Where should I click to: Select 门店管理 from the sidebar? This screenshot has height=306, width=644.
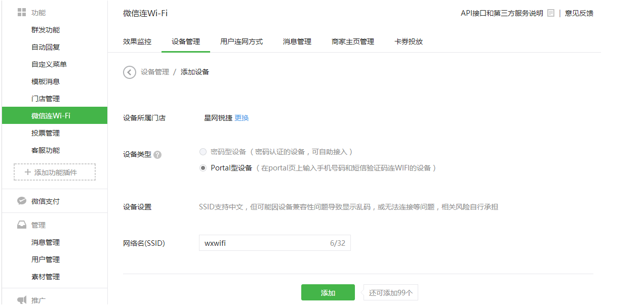click(x=46, y=99)
